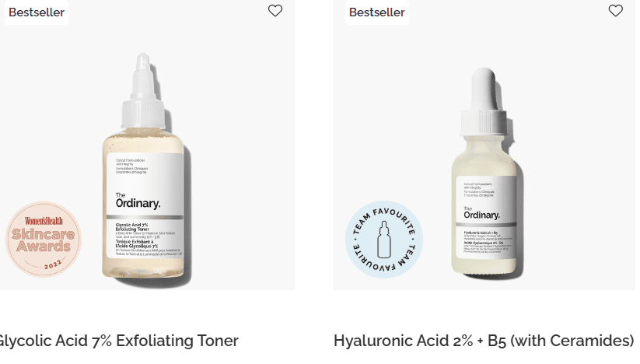The height and width of the screenshot is (364, 640).
Task: Add Glycolic Acid toner to wishlist
Action: tap(275, 11)
